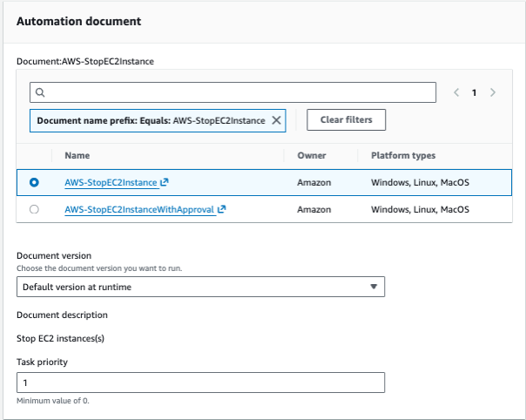Image resolution: width=526 pixels, height=420 pixels.
Task: Click the Automation document heading
Action: click(79, 21)
